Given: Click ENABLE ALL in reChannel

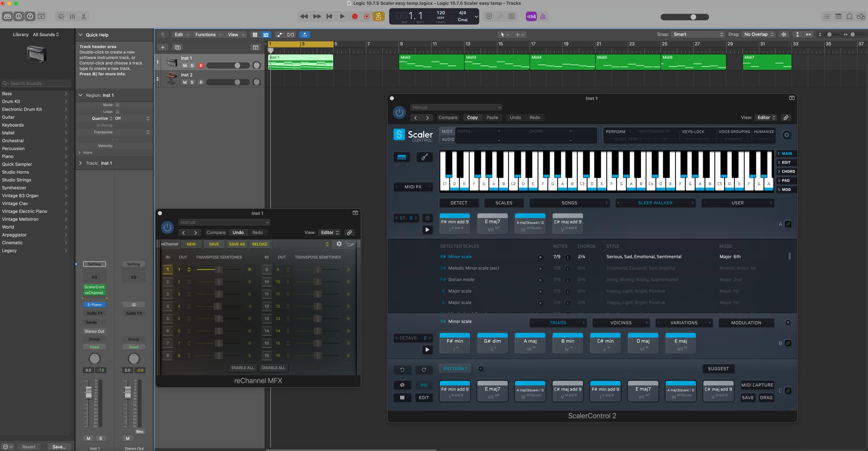Looking at the screenshot, I should [x=243, y=368].
